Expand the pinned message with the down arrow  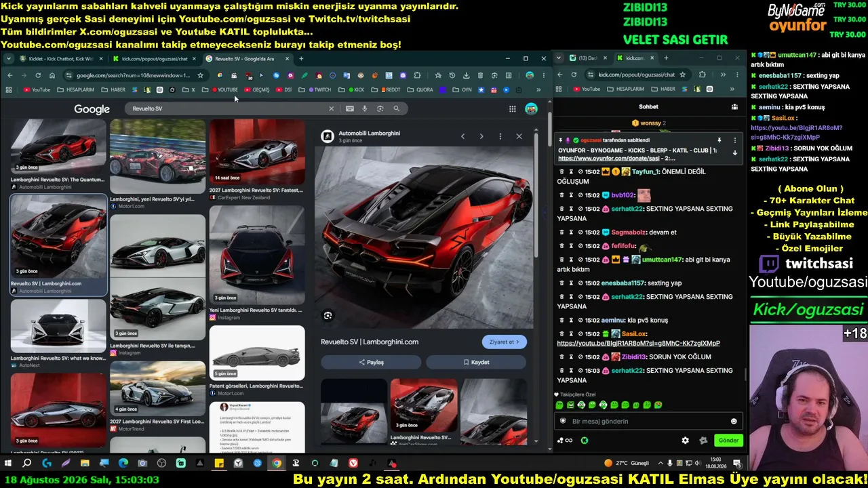pyautogui.click(x=735, y=152)
